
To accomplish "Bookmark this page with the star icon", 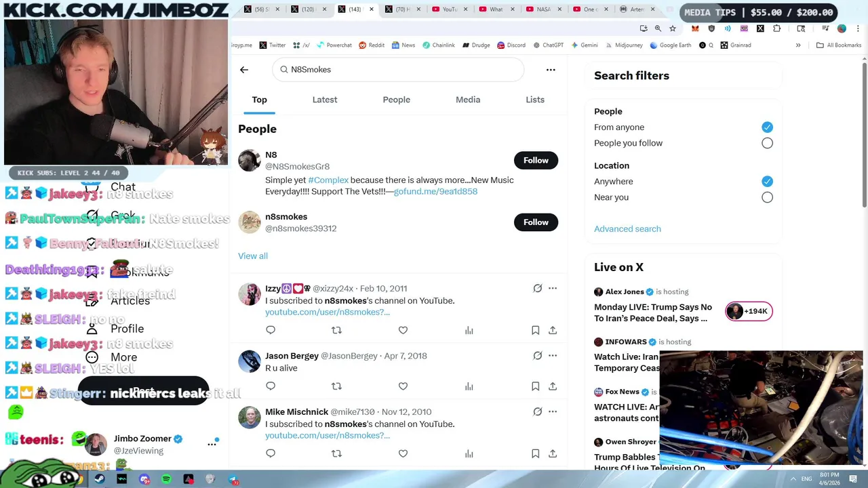I will pos(673,28).
